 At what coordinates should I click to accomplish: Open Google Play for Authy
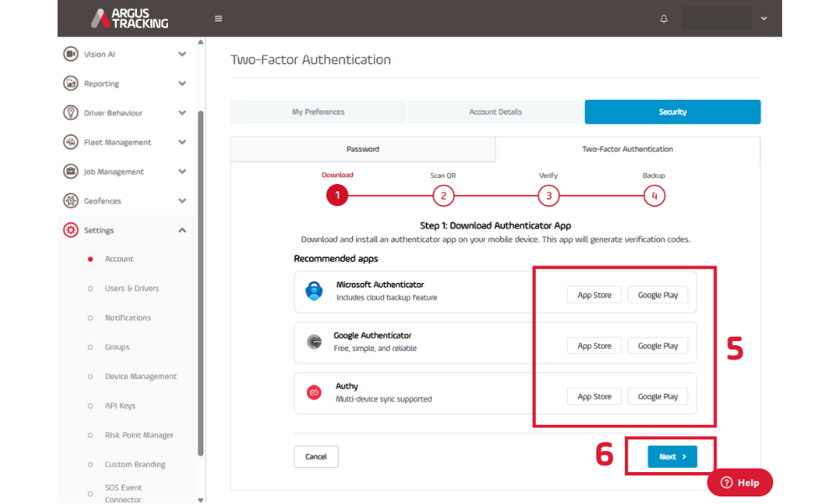(658, 396)
